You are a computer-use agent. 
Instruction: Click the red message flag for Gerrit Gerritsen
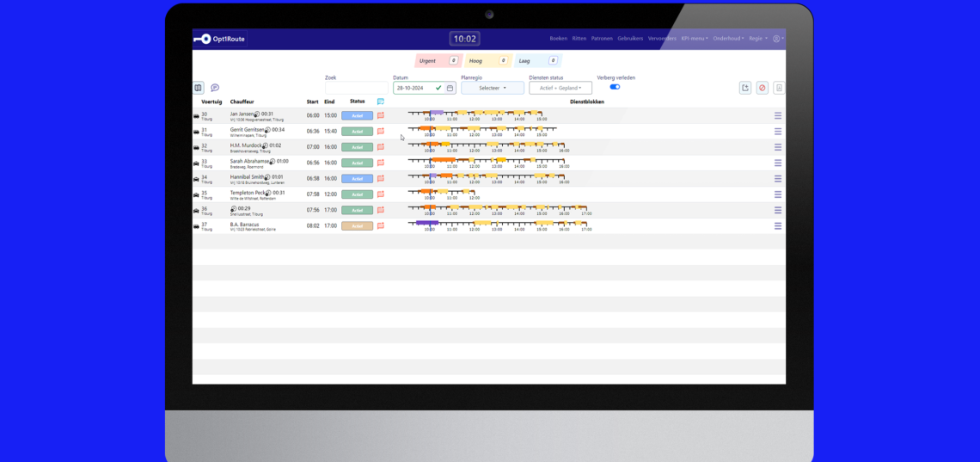pos(381,132)
